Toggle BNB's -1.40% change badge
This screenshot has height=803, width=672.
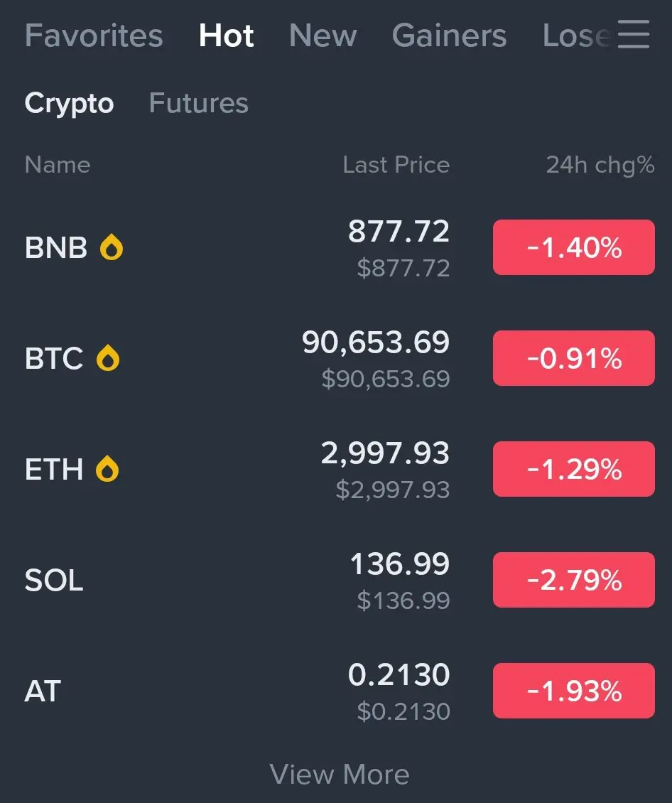coord(573,248)
